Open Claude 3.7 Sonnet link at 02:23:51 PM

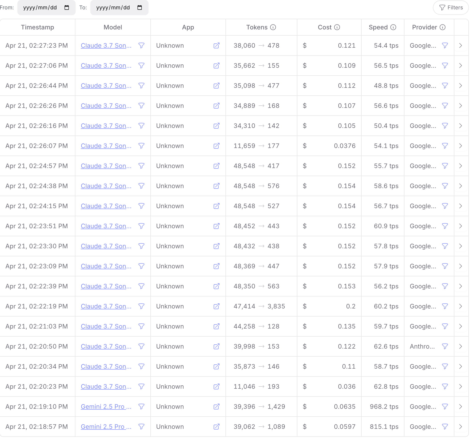click(106, 226)
